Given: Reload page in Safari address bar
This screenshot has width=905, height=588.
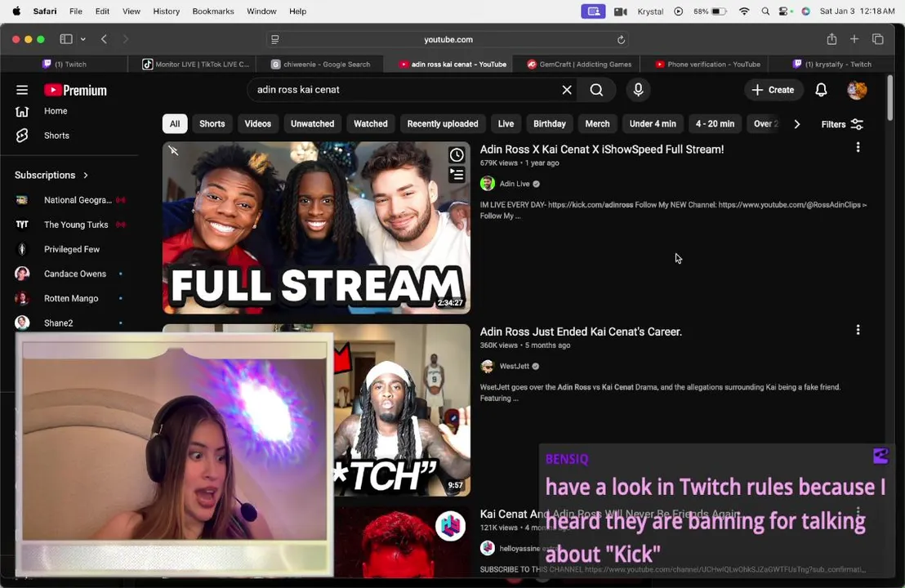Looking at the screenshot, I should pyautogui.click(x=621, y=40).
